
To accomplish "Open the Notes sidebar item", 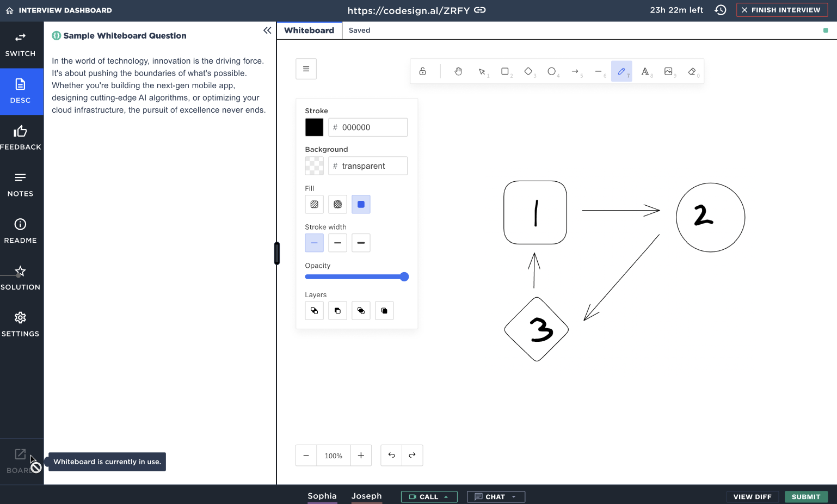I will 21,185.
